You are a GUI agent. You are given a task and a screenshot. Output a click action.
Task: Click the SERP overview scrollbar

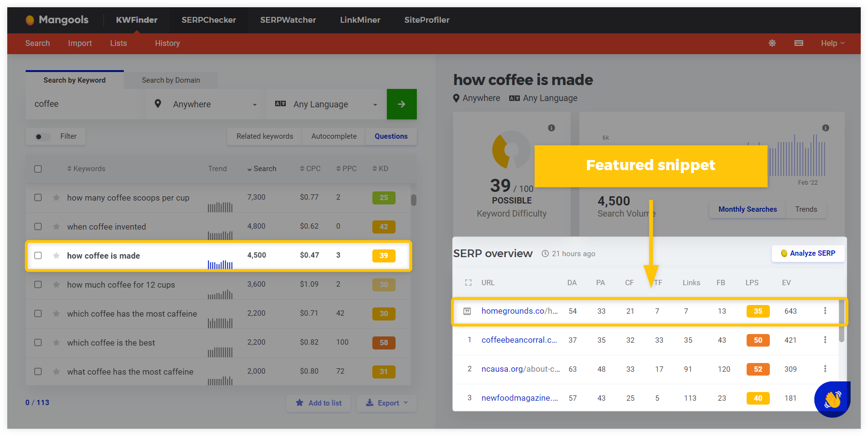(842, 320)
